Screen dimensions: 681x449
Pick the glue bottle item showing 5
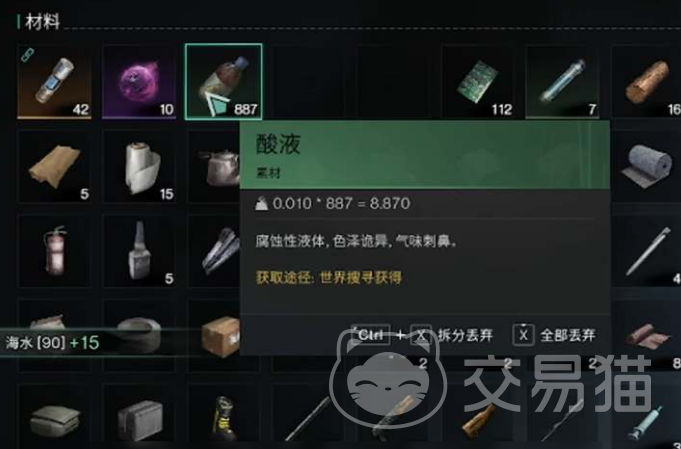[x=139, y=251]
